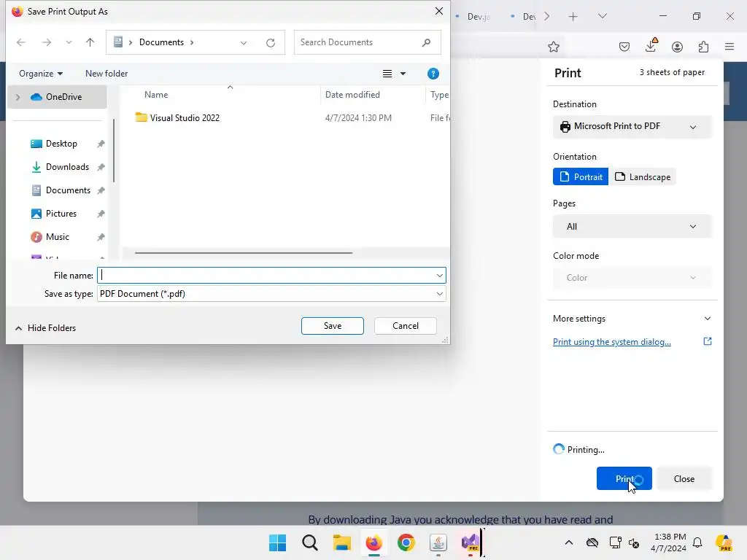Sort by Name column header

(x=156, y=94)
